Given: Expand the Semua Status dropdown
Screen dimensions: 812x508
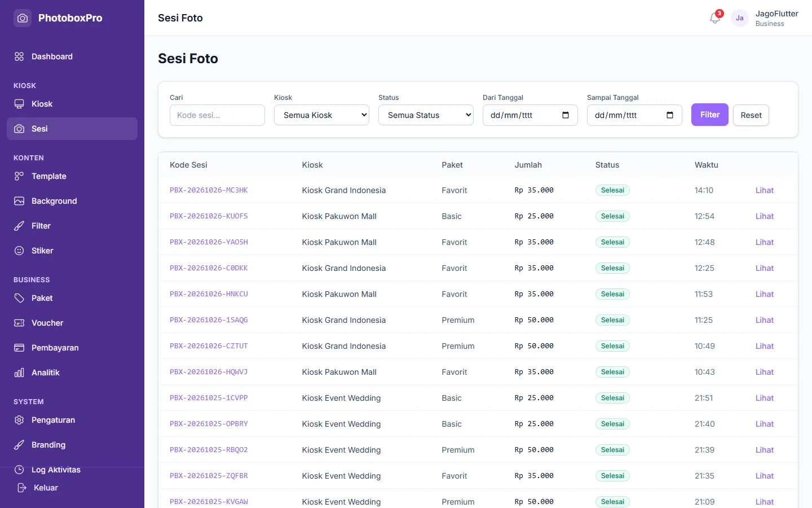Looking at the screenshot, I should point(426,115).
